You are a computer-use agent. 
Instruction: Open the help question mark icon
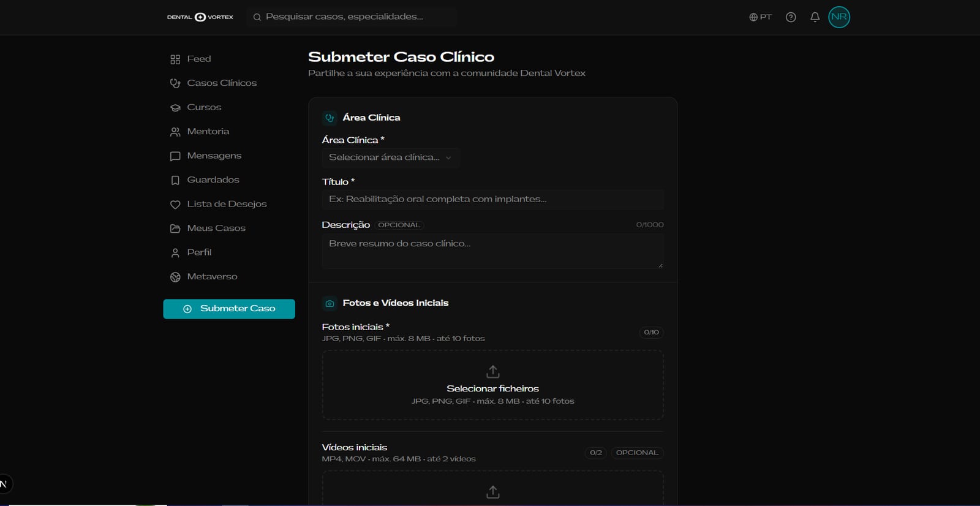click(791, 17)
